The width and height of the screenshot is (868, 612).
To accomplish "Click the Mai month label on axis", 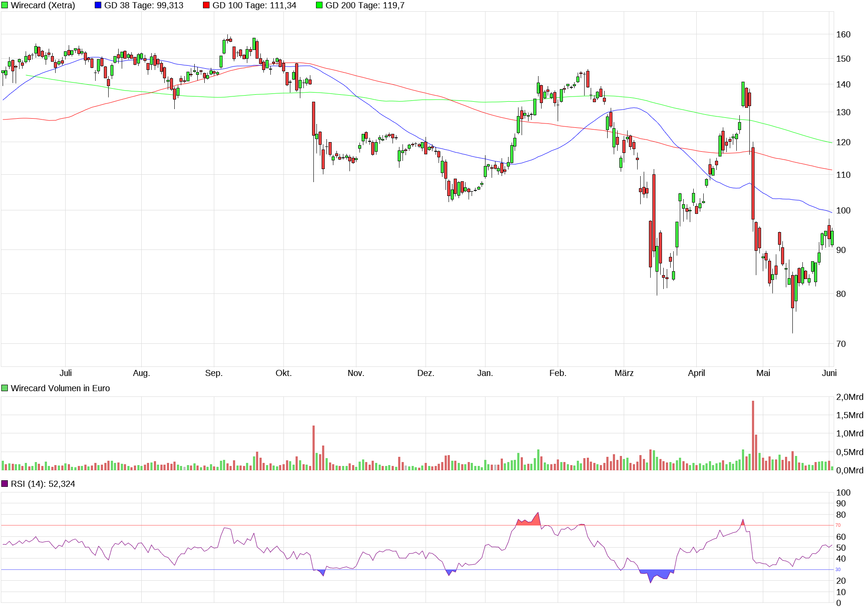I will click(763, 373).
